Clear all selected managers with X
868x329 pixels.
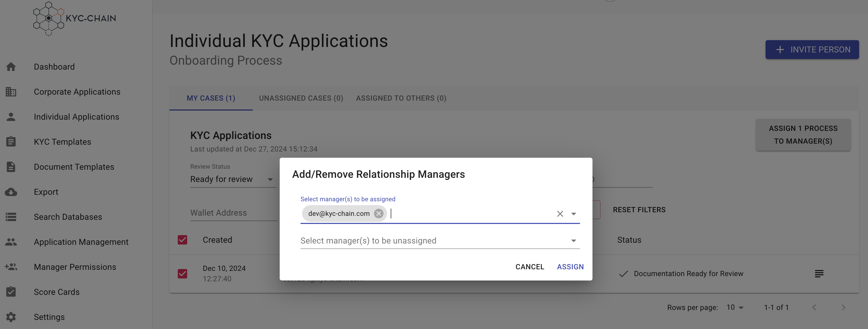560,214
